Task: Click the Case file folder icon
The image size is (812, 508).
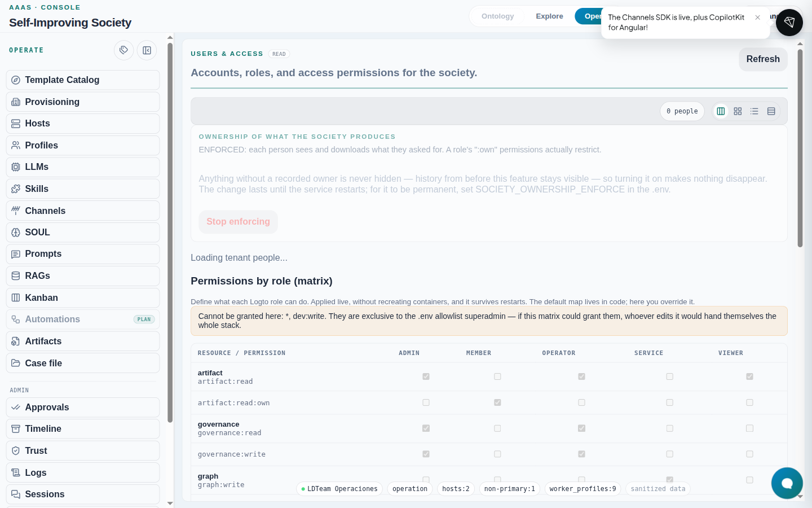Action: pyautogui.click(x=16, y=363)
